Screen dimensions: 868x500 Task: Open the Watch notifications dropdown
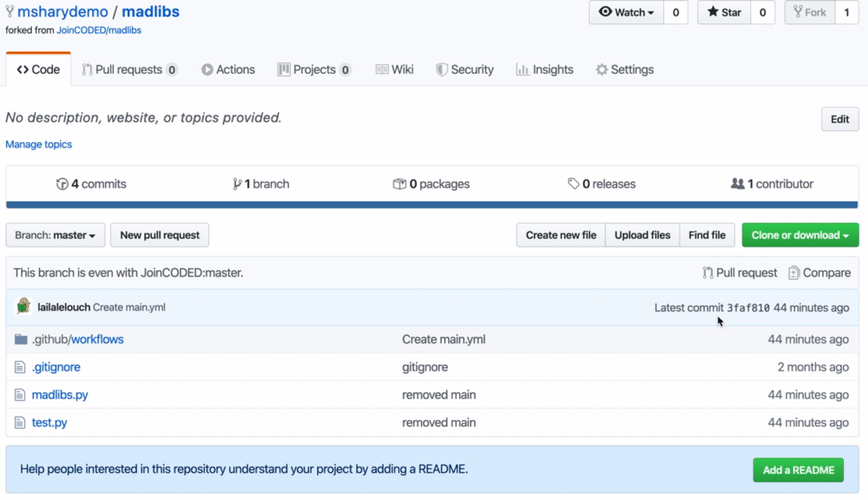pos(627,13)
